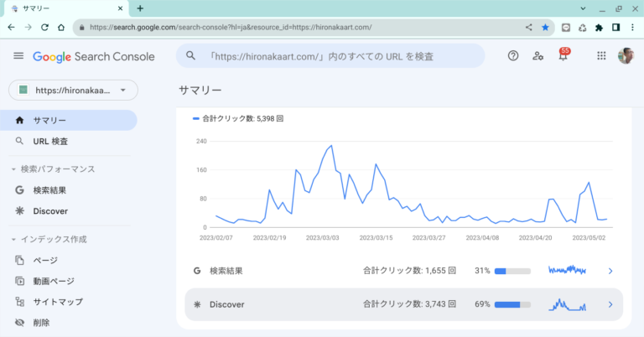Click the Google Search Console logo
The image size is (644, 337).
coord(94,57)
